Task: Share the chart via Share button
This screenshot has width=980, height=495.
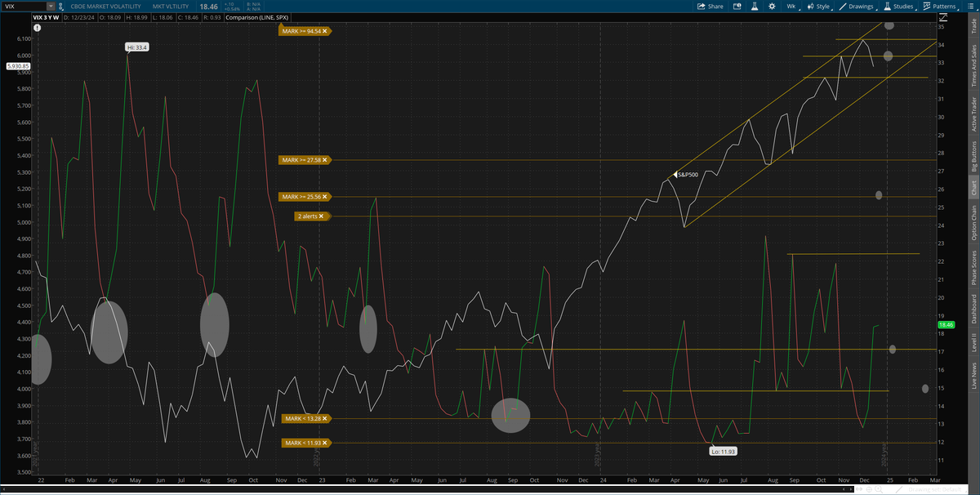Action: pos(710,7)
